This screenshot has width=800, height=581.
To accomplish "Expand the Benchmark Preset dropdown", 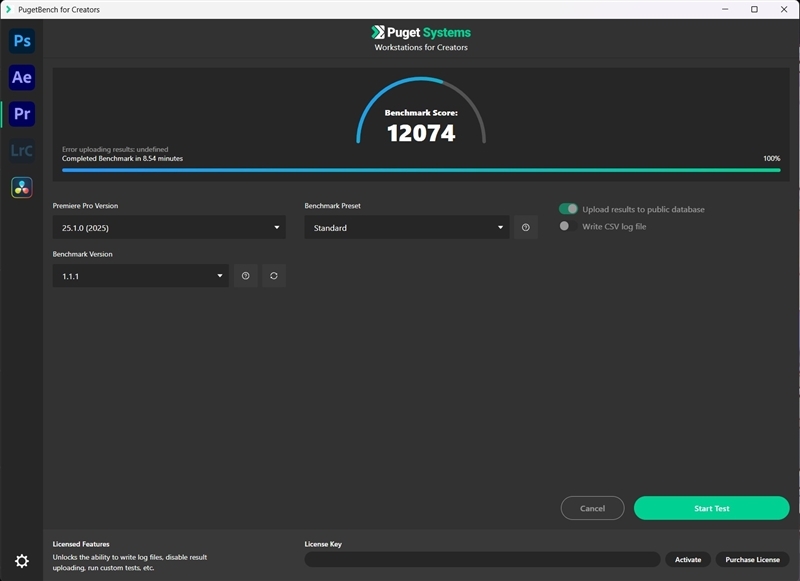I will 406,227.
